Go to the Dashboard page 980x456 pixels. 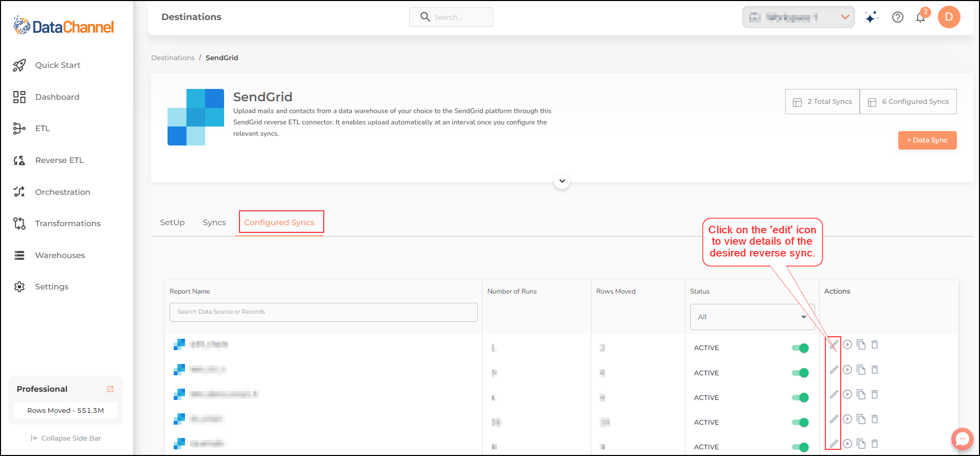[57, 97]
